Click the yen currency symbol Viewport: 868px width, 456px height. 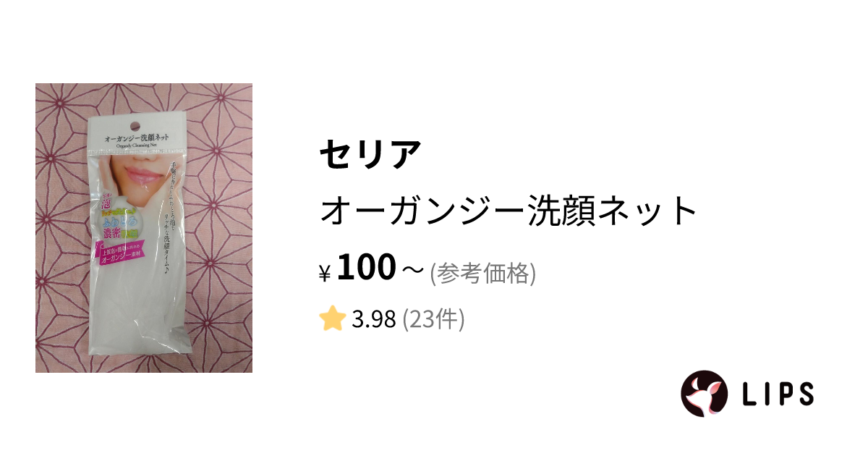point(325,274)
